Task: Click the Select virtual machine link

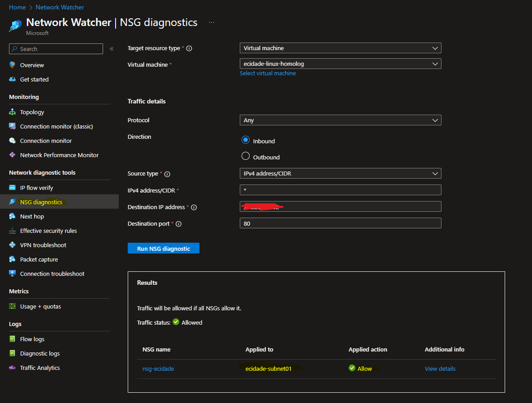Action: coord(268,73)
